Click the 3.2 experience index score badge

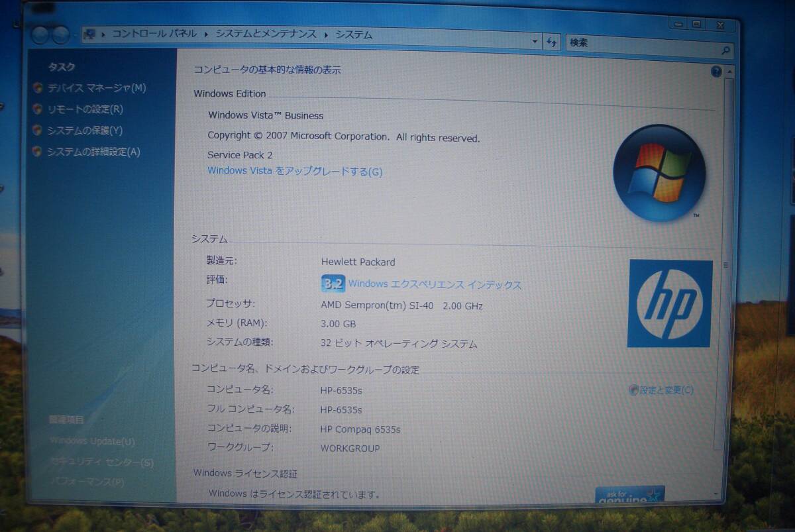coord(333,284)
